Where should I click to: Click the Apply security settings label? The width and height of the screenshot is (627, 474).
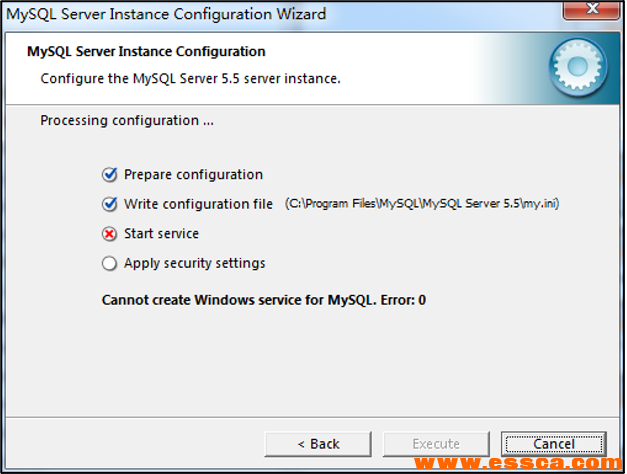[194, 264]
